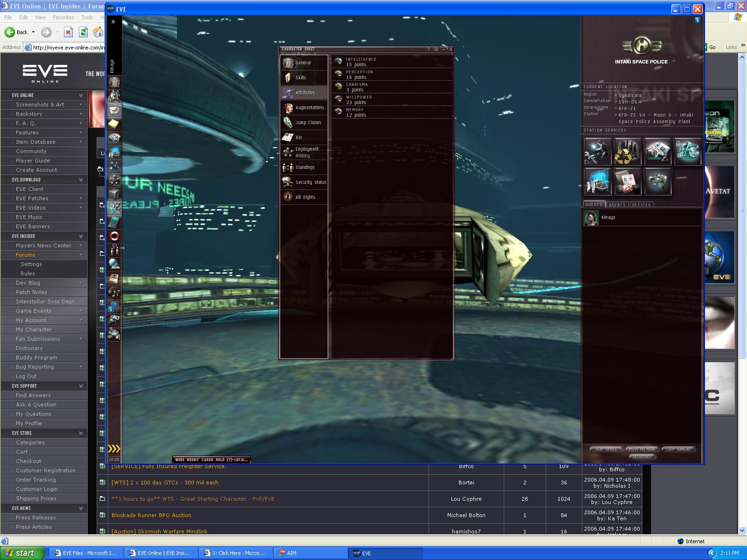Open the calculator icon in EVE sidebar
The height and width of the screenshot is (560, 747).
[x=114, y=222]
